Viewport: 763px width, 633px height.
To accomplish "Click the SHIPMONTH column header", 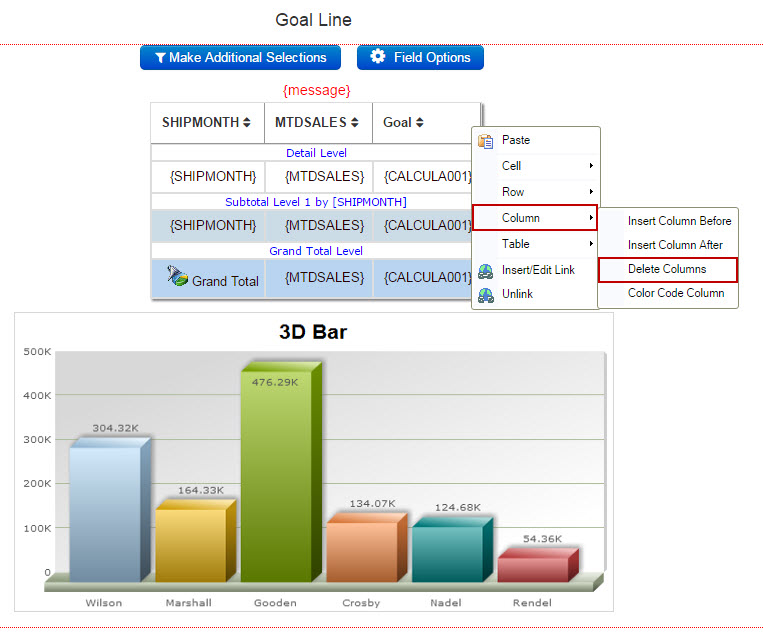I will (x=207, y=123).
